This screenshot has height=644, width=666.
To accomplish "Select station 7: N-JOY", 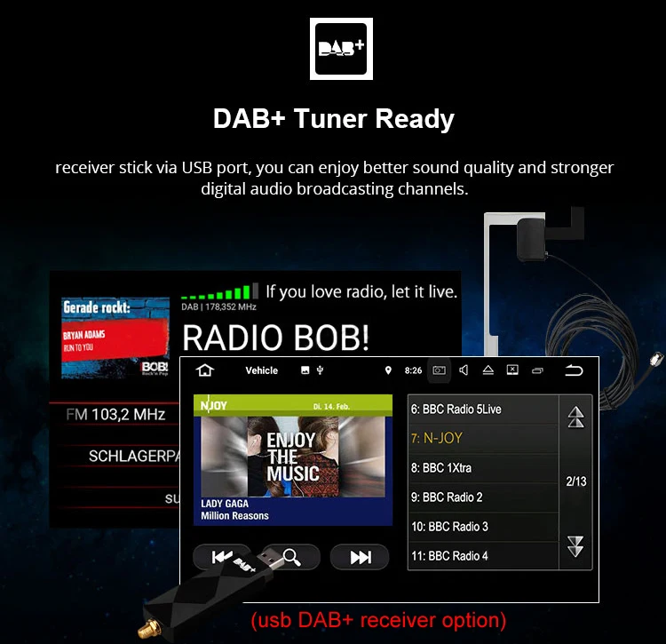I will [483, 439].
